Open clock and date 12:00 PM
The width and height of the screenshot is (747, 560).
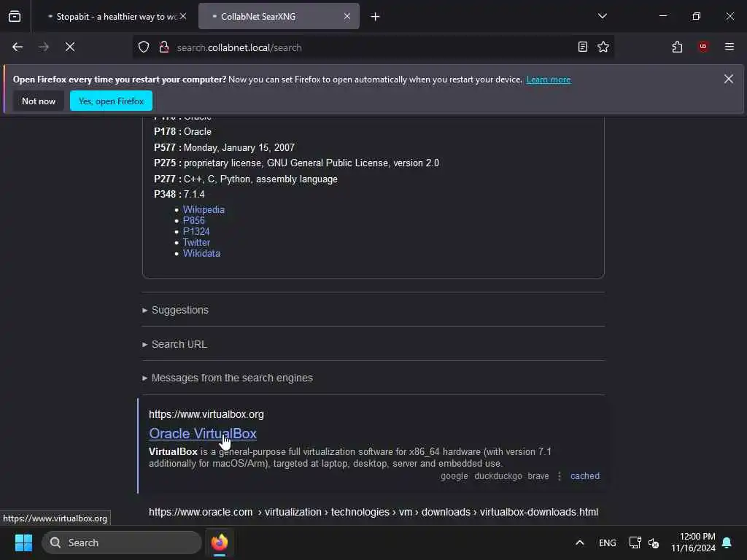694,542
